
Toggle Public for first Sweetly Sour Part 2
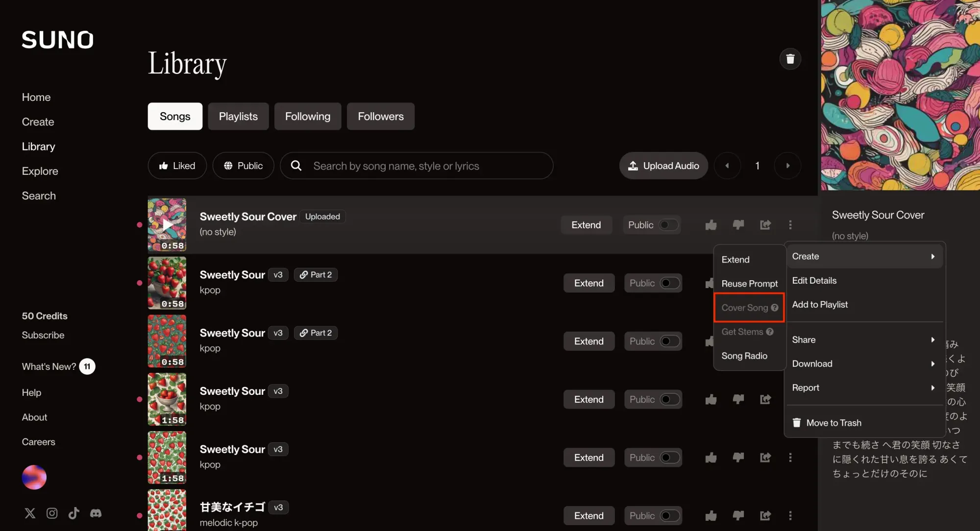click(670, 283)
